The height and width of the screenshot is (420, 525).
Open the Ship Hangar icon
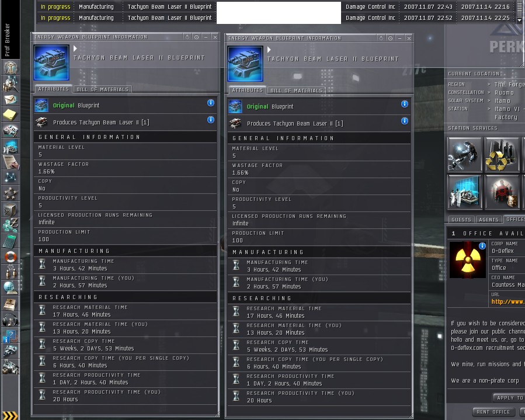[x=11, y=351]
